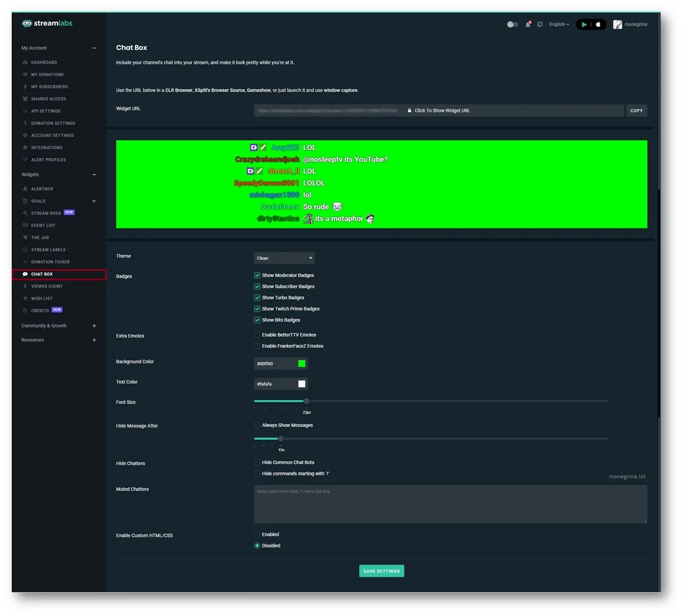Image resolution: width=684 pixels, height=616 pixels.
Task: Click Stream Boss icon
Action: point(25,214)
